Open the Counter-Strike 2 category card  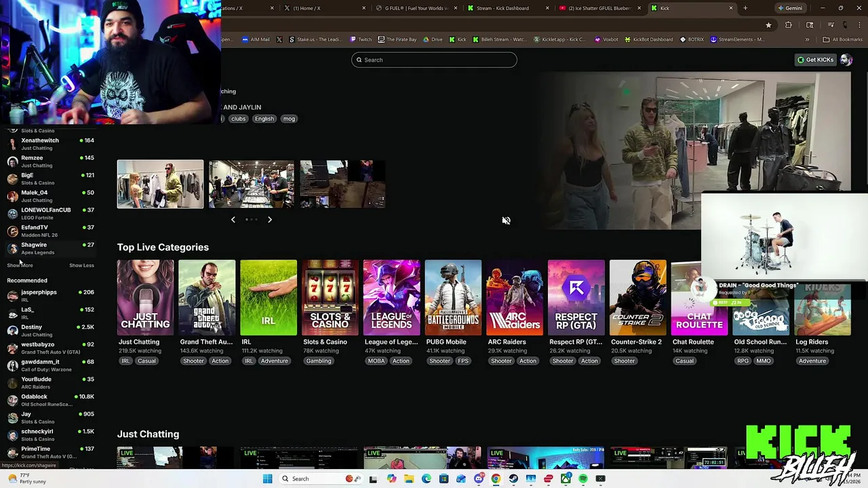pyautogui.click(x=637, y=298)
